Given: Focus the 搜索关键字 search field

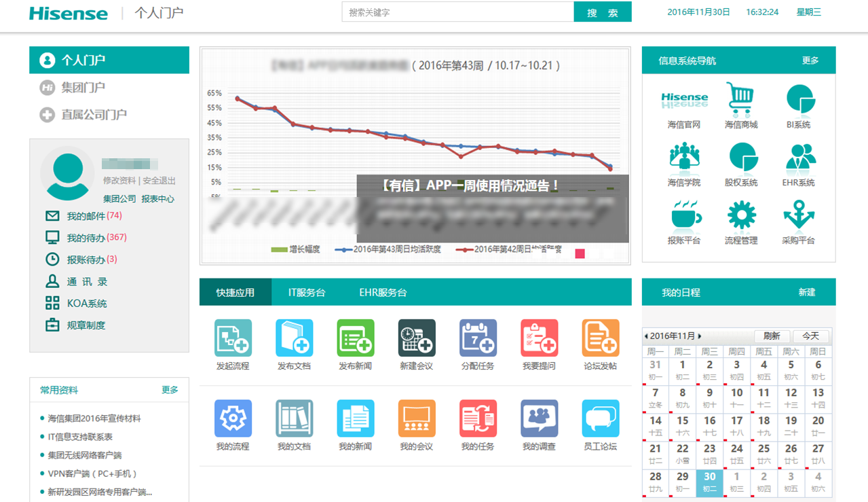Looking at the screenshot, I should [x=457, y=12].
